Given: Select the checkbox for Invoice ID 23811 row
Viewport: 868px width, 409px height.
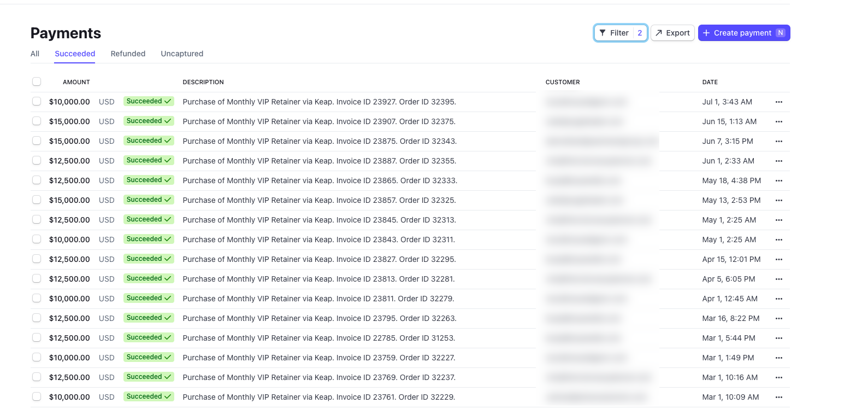Looking at the screenshot, I should [x=37, y=298].
